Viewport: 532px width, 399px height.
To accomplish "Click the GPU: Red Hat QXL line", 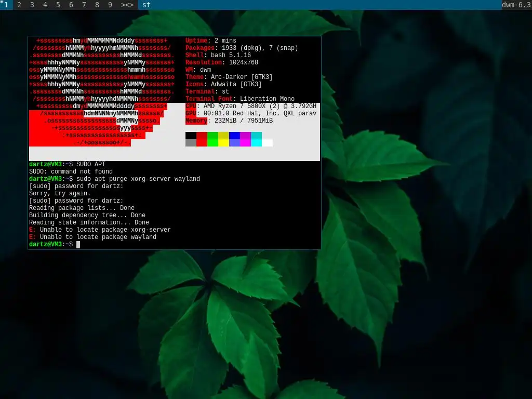I will tap(251, 113).
